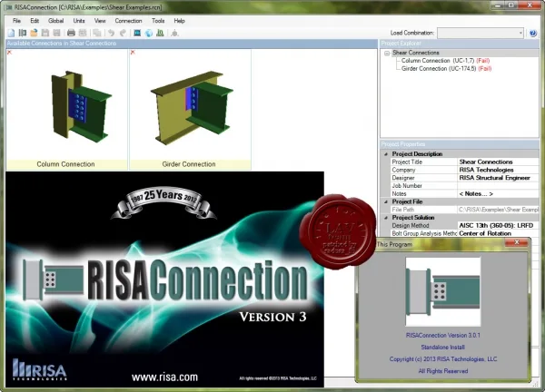Image resolution: width=545 pixels, height=392 pixels.
Task: Collapse the Project Description section
Action: [x=386, y=154]
